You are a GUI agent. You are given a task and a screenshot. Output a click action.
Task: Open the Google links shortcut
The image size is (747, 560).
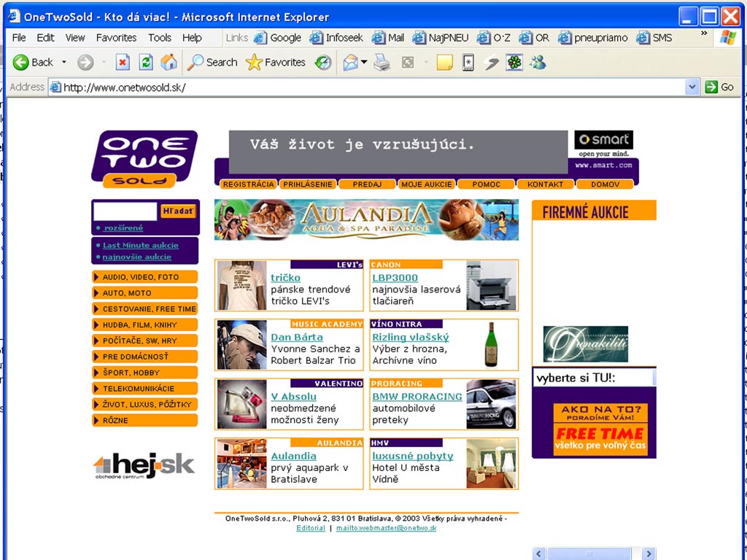tap(278, 38)
